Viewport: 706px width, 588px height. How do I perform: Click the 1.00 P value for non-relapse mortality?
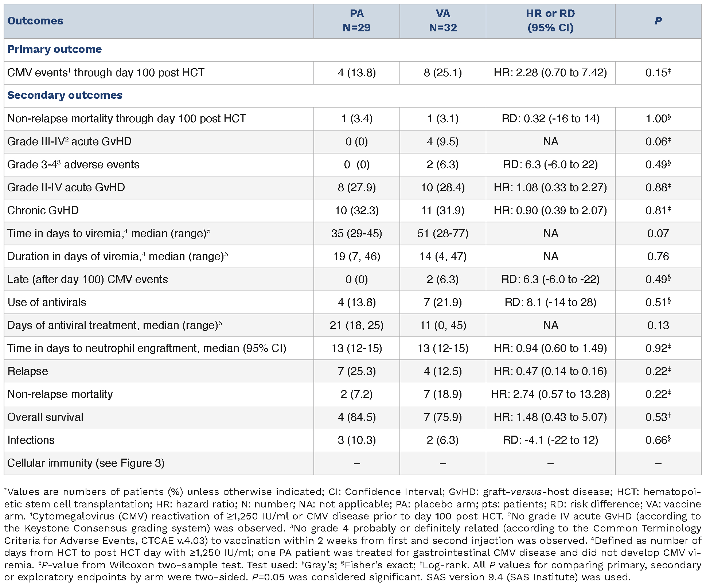[658, 118]
